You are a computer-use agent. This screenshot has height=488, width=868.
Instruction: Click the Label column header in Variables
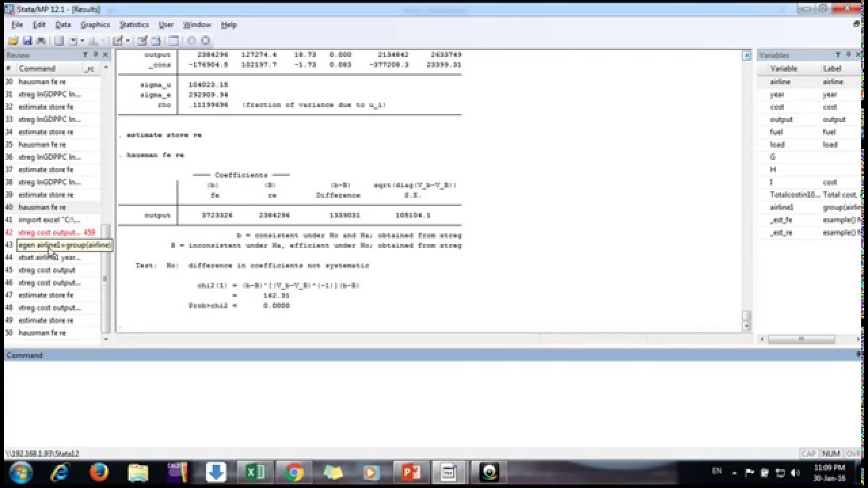[x=833, y=68]
